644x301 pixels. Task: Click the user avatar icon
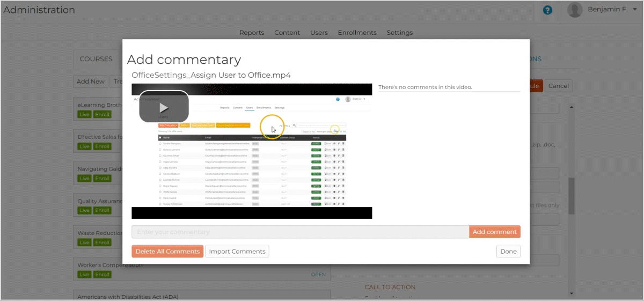(x=575, y=10)
